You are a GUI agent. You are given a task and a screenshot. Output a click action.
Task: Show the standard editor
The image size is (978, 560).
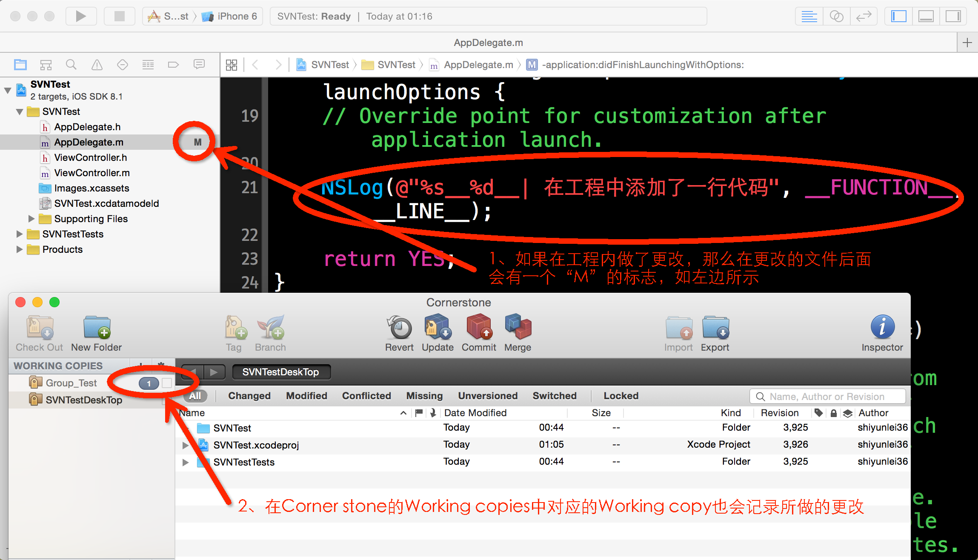coord(809,17)
